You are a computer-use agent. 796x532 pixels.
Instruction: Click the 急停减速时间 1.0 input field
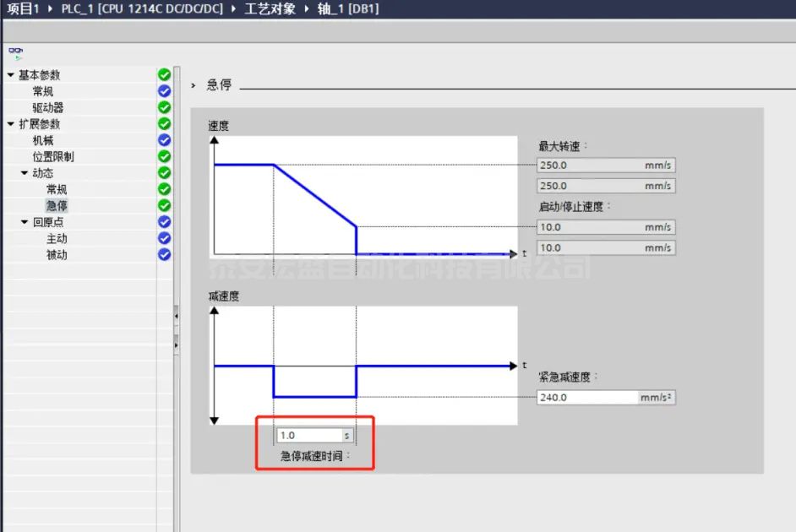pyautogui.click(x=308, y=436)
